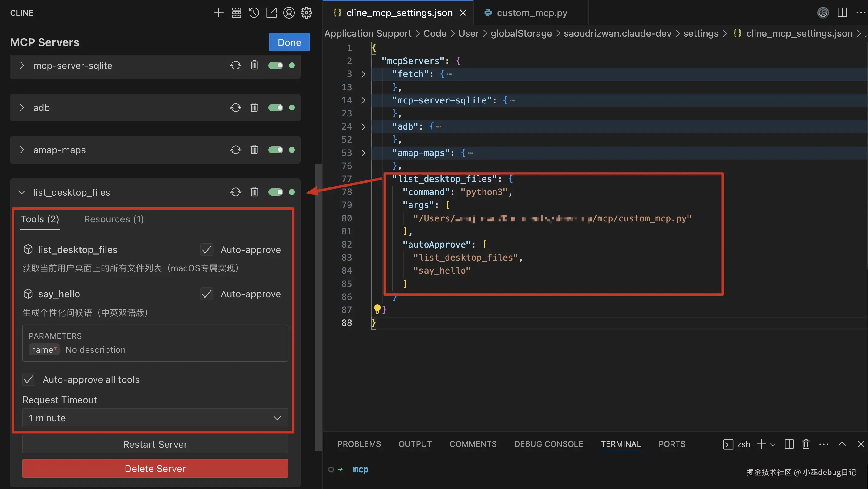The image size is (868, 489).
Task: Click split editor icon in top right
Action: (842, 13)
